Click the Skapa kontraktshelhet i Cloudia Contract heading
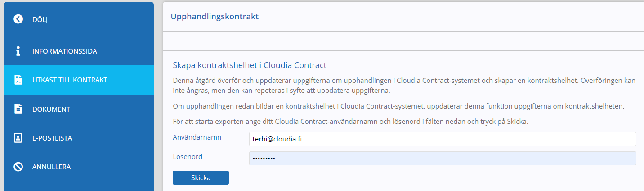644x191 pixels. [250, 65]
